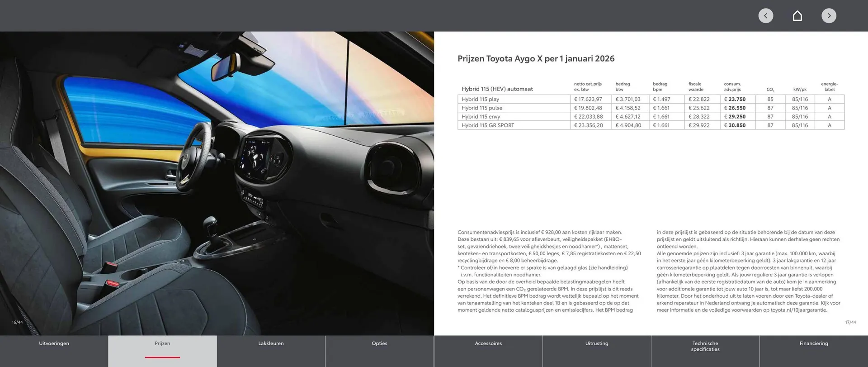This screenshot has height=367, width=868.
Task: Select the Hybrid 115 envy row label
Action: 481,116
